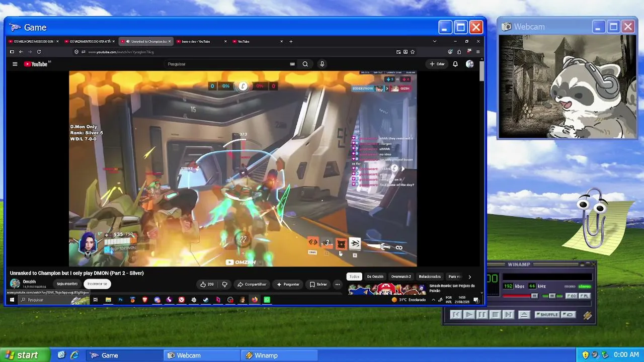Click Winamp previous track button
Image resolution: width=644 pixels, height=362 pixels.
click(455, 315)
